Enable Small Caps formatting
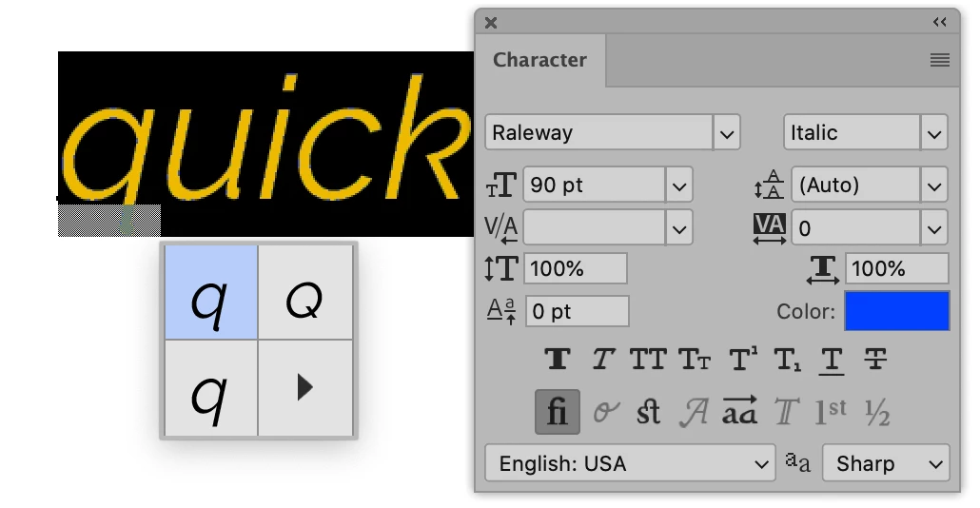 click(x=695, y=360)
